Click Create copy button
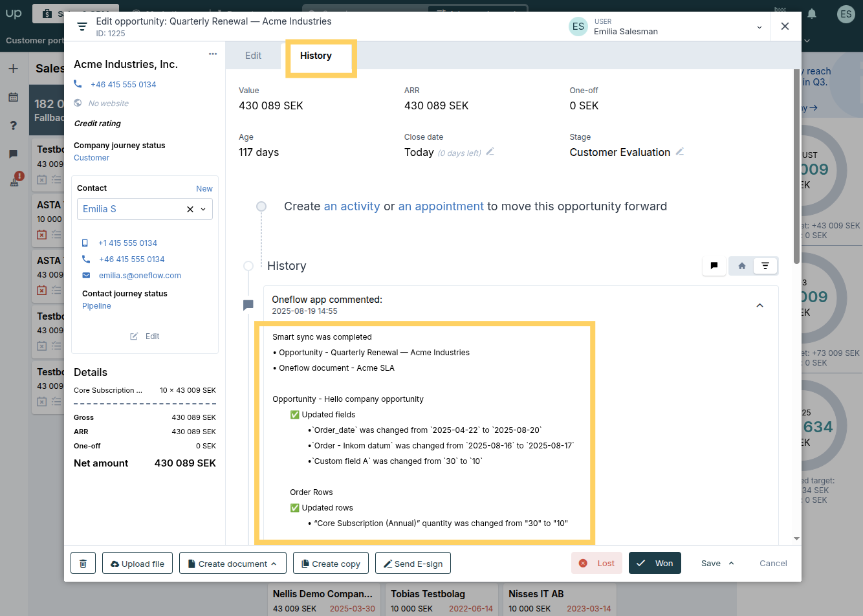Image resolution: width=863 pixels, height=616 pixels. click(331, 563)
